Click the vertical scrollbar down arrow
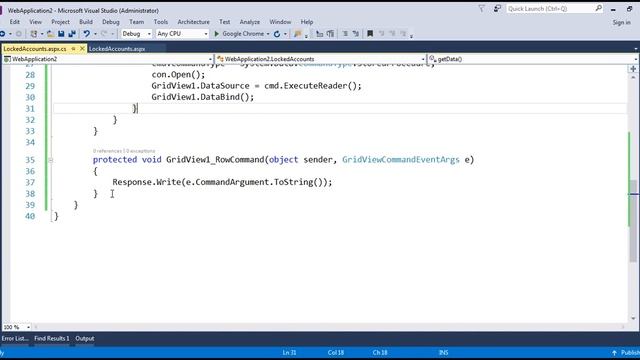 click(633, 318)
